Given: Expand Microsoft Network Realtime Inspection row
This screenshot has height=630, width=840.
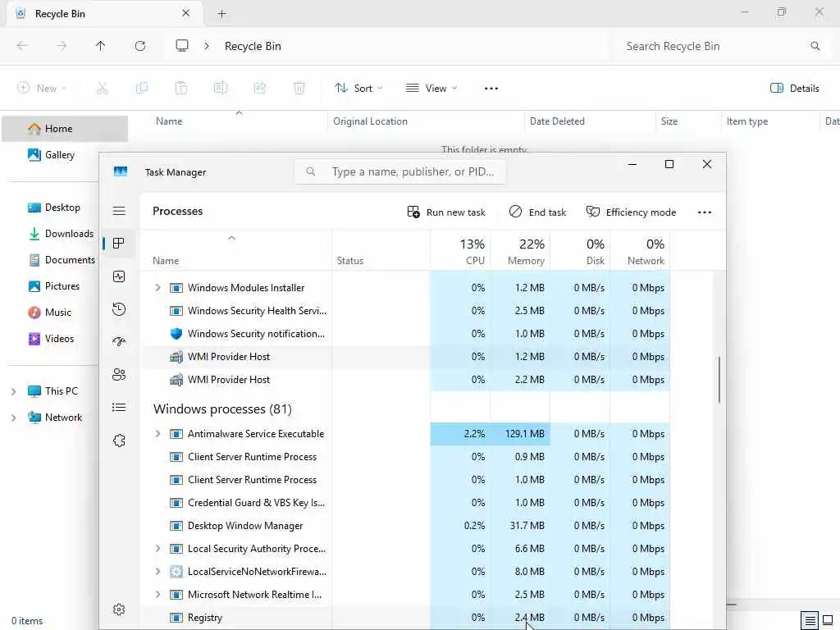Looking at the screenshot, I should 157,595.
